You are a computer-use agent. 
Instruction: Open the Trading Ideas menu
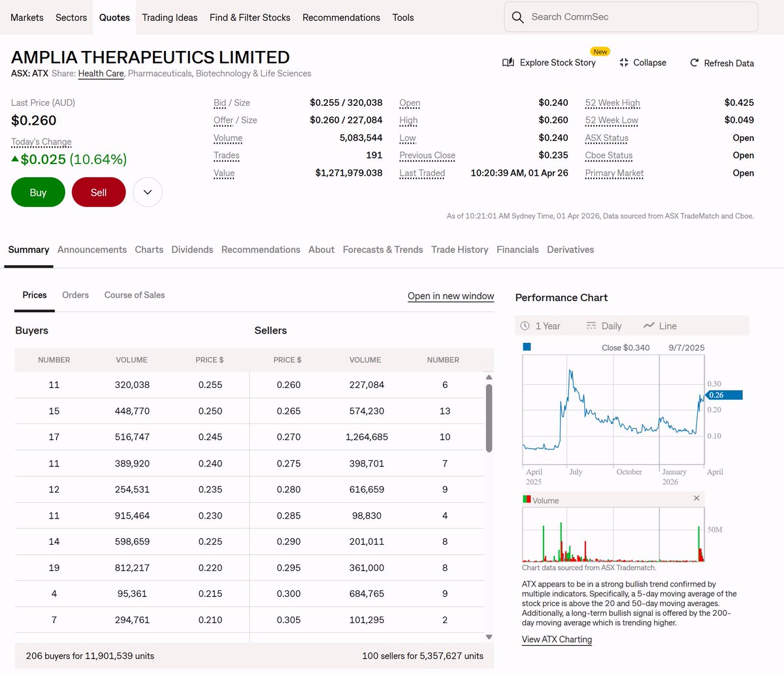point(170,18)
